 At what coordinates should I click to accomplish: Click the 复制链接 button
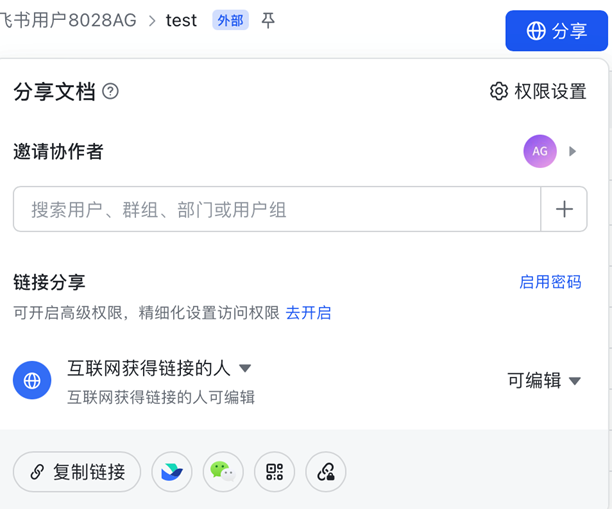pos(77,472)
